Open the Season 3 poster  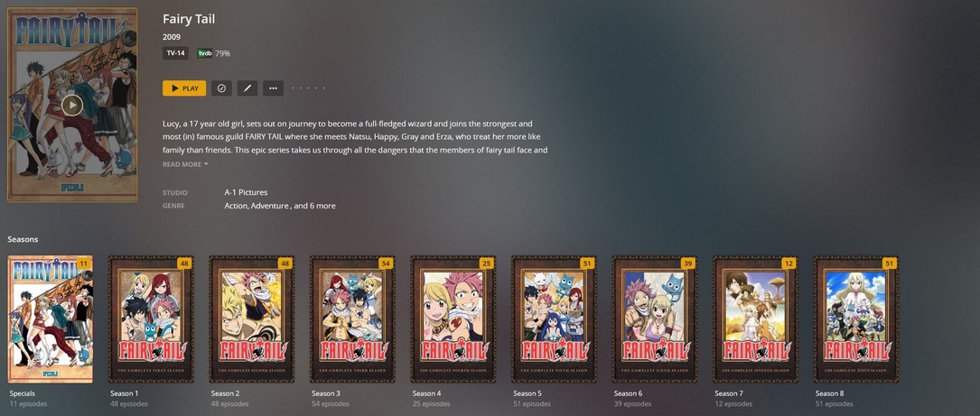pos(352,319)
